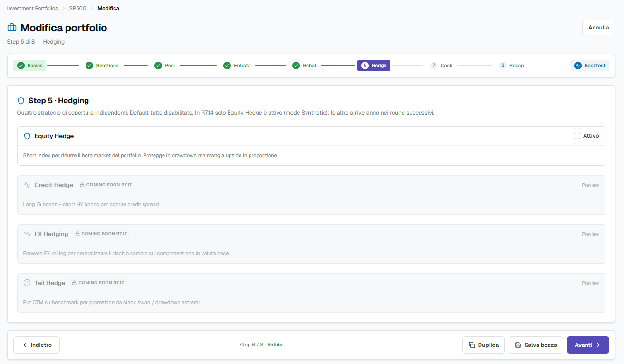Click the Modifica breadcrumb item
624x364 pixels.
click(108, 8)
